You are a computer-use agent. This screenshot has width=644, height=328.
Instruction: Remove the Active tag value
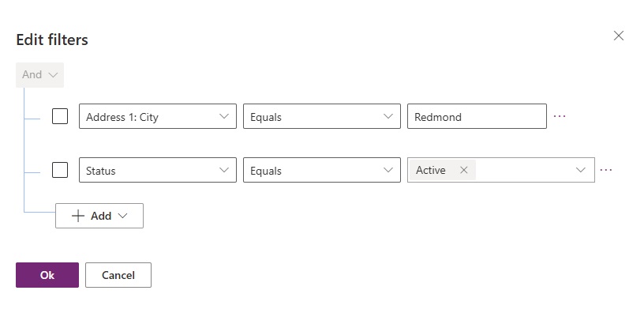(464, 170)
